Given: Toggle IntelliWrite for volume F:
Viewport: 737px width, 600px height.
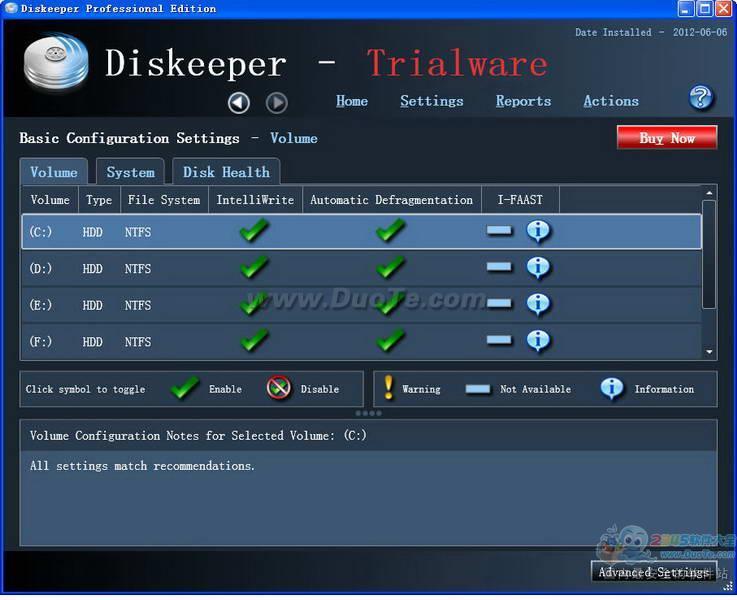Looking at the screenshot, I should (254, 340).
